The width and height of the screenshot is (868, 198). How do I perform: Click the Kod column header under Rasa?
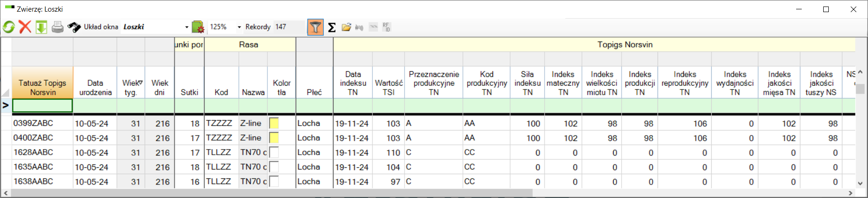(221, 82)
